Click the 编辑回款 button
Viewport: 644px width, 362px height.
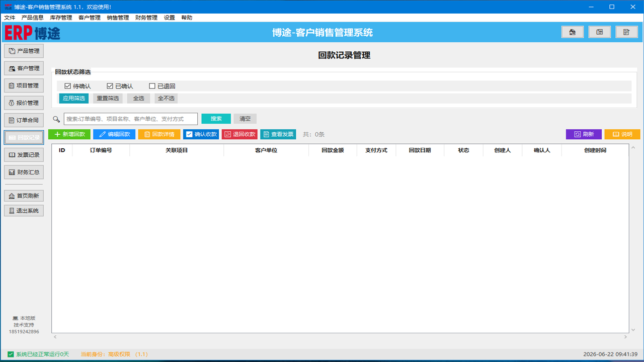(x=114, y=134)
